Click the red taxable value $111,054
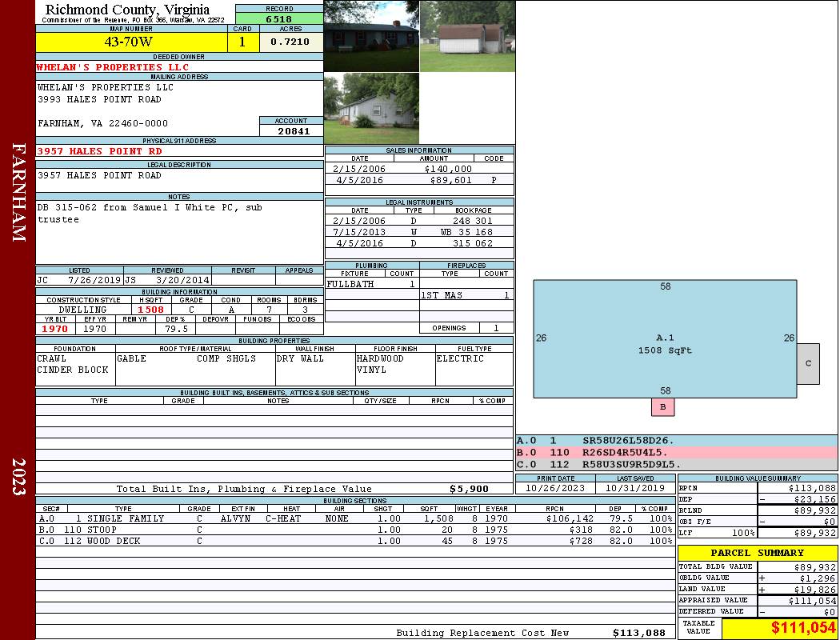Image resolution: width=840 pixels, height=640 pixels. click(779, 628)
